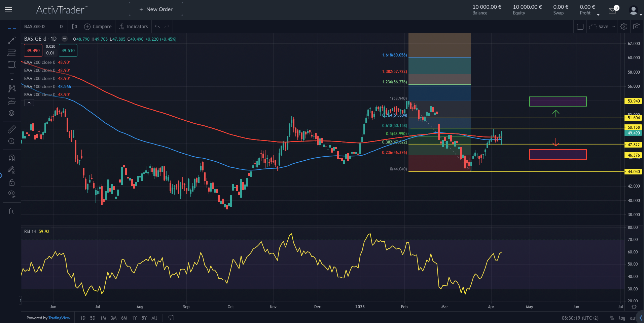Open the Save layout dropdown arrow
Viewport: 644px width, 323px height.
pos(613,27)
